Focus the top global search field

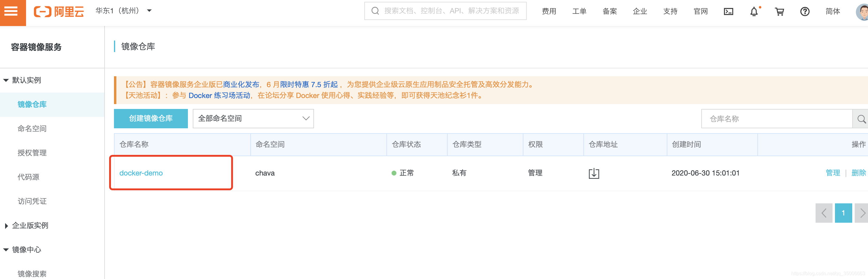445,11
